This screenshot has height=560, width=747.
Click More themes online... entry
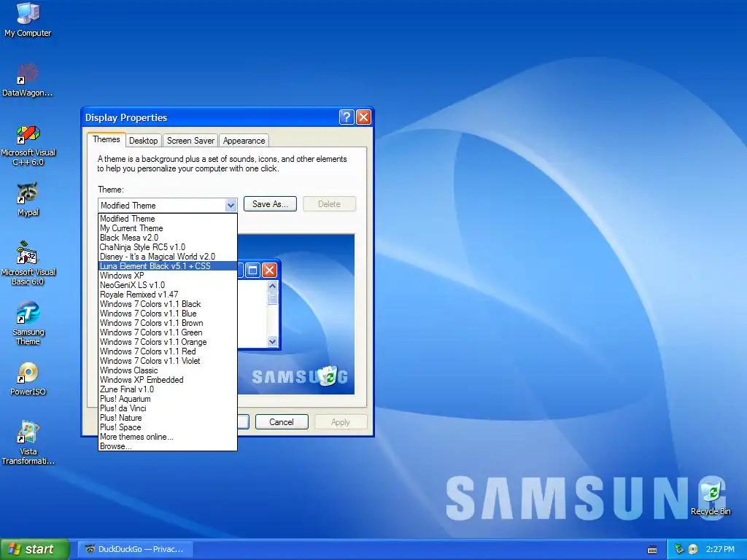[168, 437]
